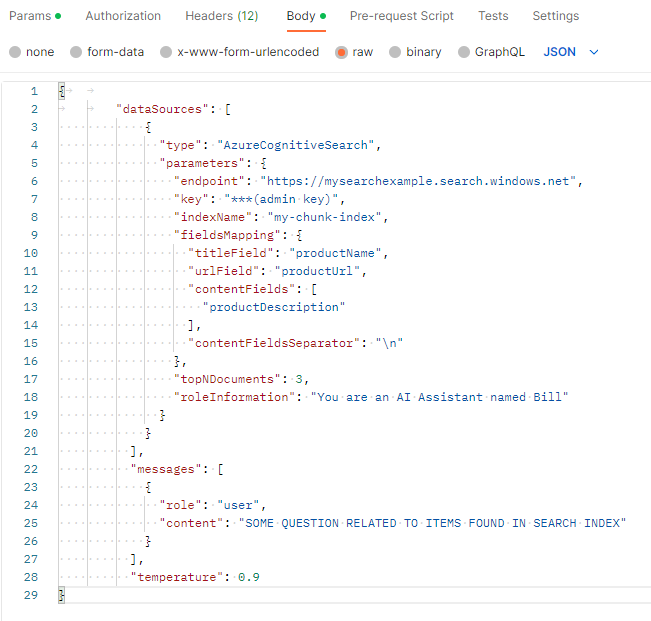
Task: Click the closing brace on line 29
Action: (x=61, y=595)
